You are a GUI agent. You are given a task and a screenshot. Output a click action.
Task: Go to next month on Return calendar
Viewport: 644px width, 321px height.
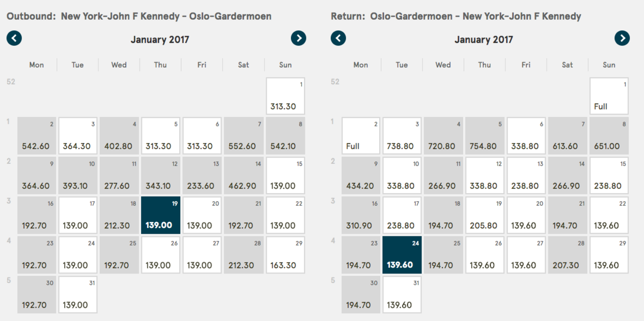(x=622, y=38)
